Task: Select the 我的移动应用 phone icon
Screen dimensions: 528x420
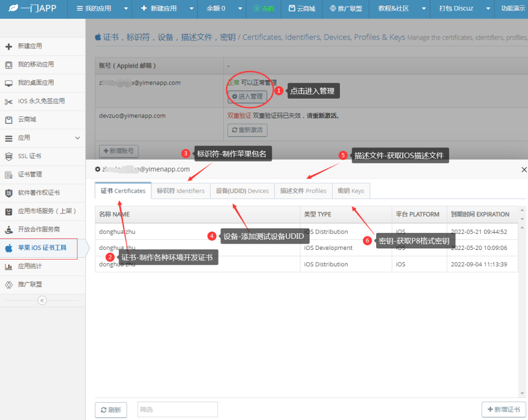Action: coord(9,65)
